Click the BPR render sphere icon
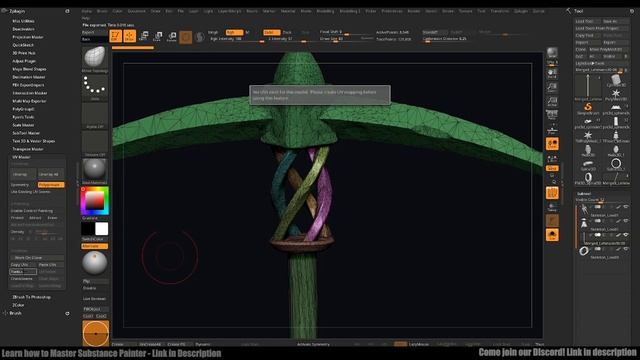The image size is (640, 360). click(552, 53)
